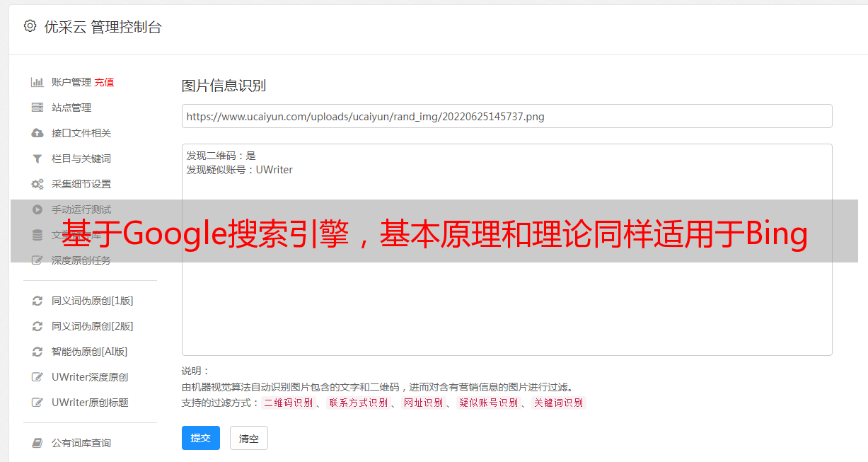Click the 关键词识别 filter tag
The height and width of the screenshot is (462, 868).
(558, 403)
